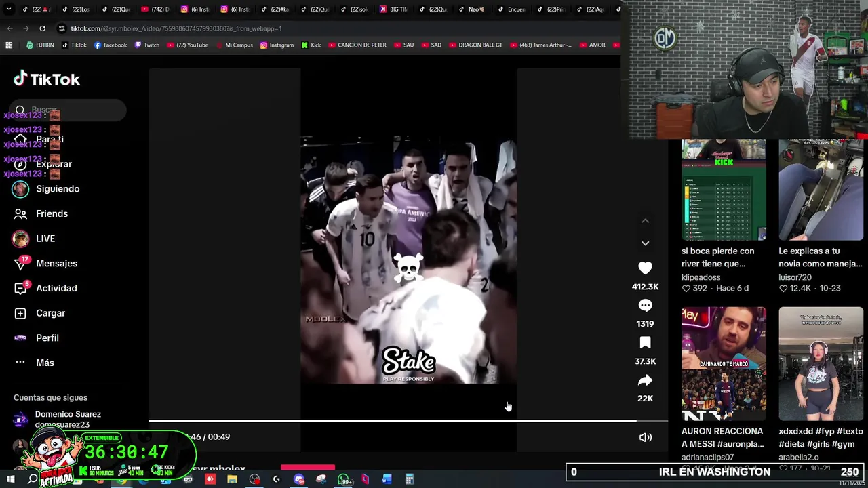Switch to the first (6) Insta tab
The image size is (868, 488).
[195, 9]
